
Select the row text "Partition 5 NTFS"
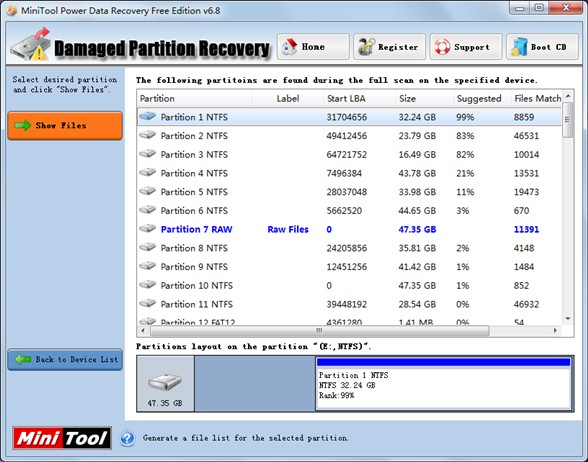pyautogui.click(x=194, y=192)
